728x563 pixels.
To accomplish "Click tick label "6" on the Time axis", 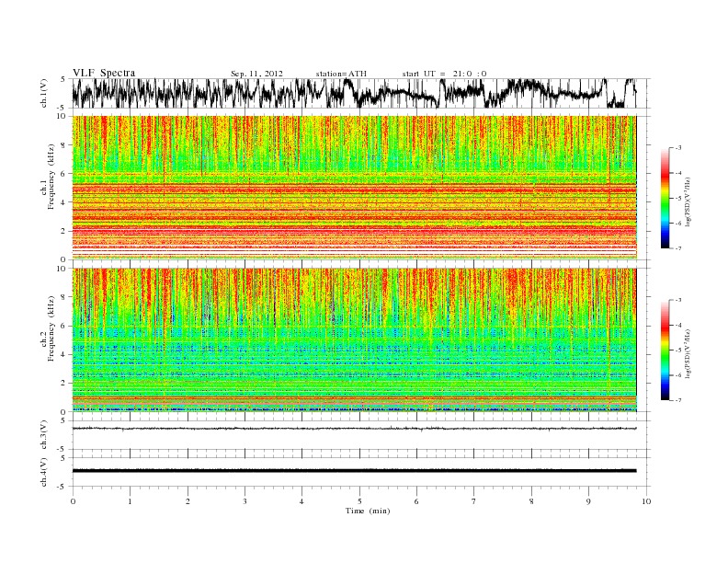I will tap(416, 501).
